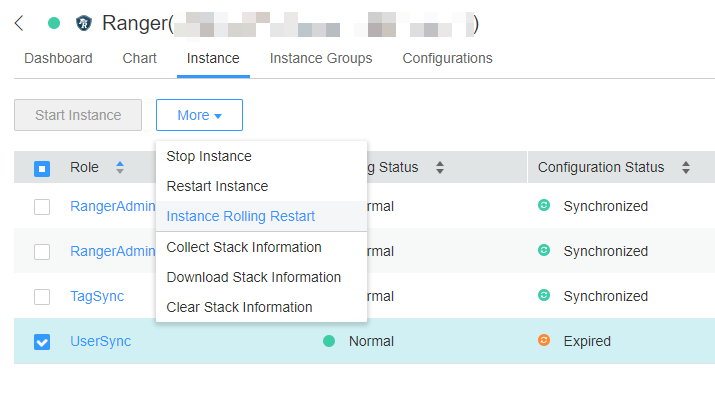This screenshot has height=400, width=715.
Task: Select Instance Rolling Restart menu item
Action: 261,216
